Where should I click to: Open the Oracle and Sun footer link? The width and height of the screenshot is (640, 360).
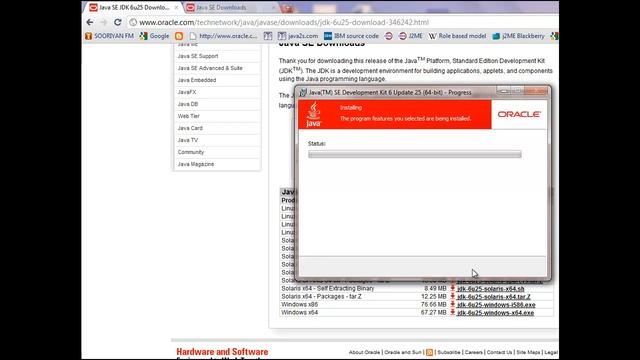pyautogui.click(x=403, y=352)
